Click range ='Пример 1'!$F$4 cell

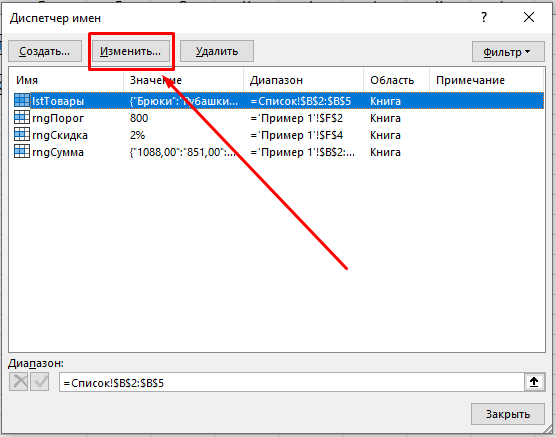pyautogui.click(x=297, y=135)
